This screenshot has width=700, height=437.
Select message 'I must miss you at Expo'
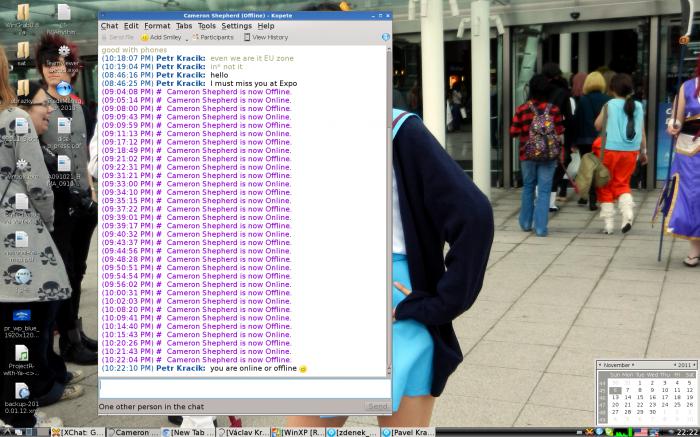pyautogui.click(x=254, y=83)
